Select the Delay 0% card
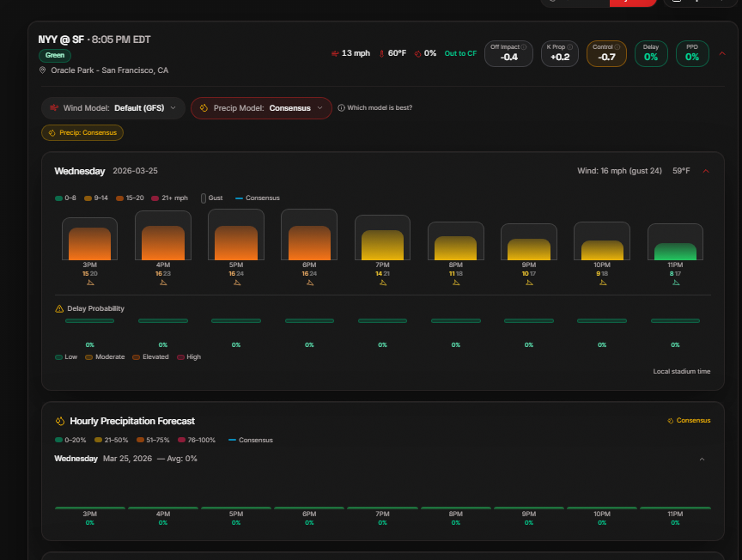 pyautogui.click(x=651, y=53)
